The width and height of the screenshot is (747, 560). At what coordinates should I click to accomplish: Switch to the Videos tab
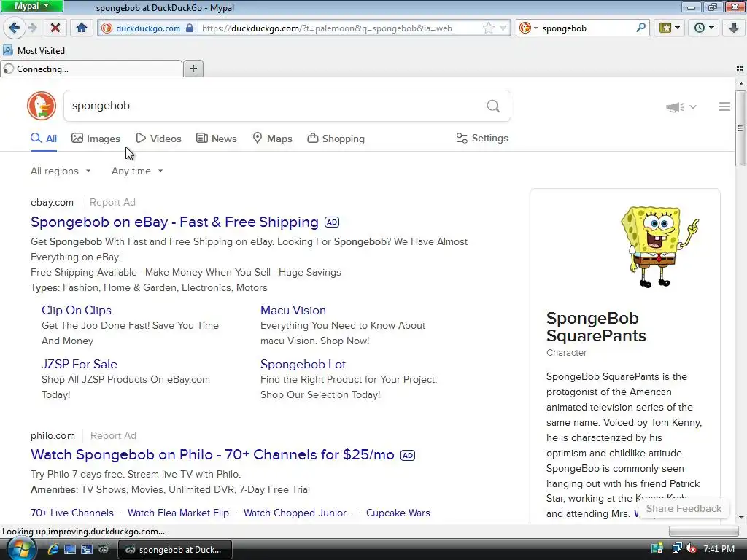[x=158, y=139]
